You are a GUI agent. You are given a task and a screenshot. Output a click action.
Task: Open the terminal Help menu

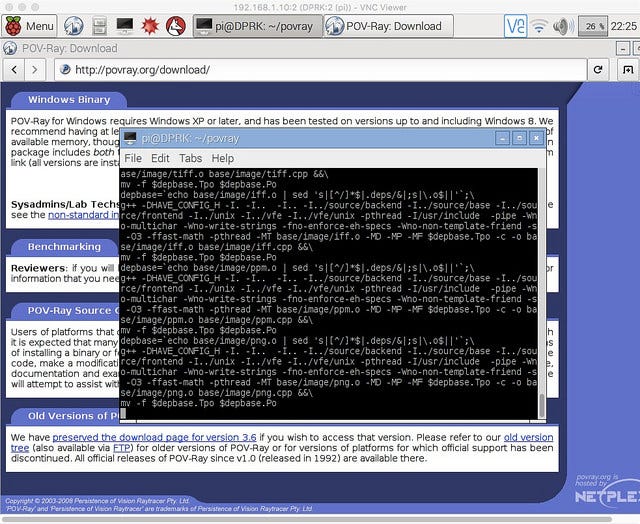[x=222, y=158]
